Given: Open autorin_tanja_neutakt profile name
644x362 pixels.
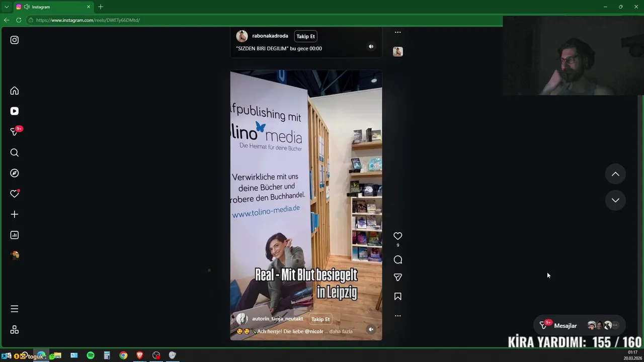Looking at the screenshot, I should (278, 319).
